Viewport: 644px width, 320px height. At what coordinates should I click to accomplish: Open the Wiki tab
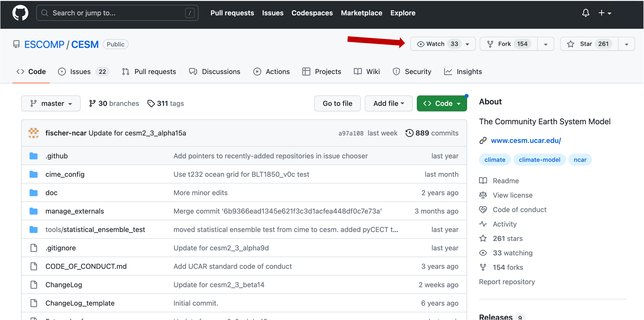pos(367,71)
